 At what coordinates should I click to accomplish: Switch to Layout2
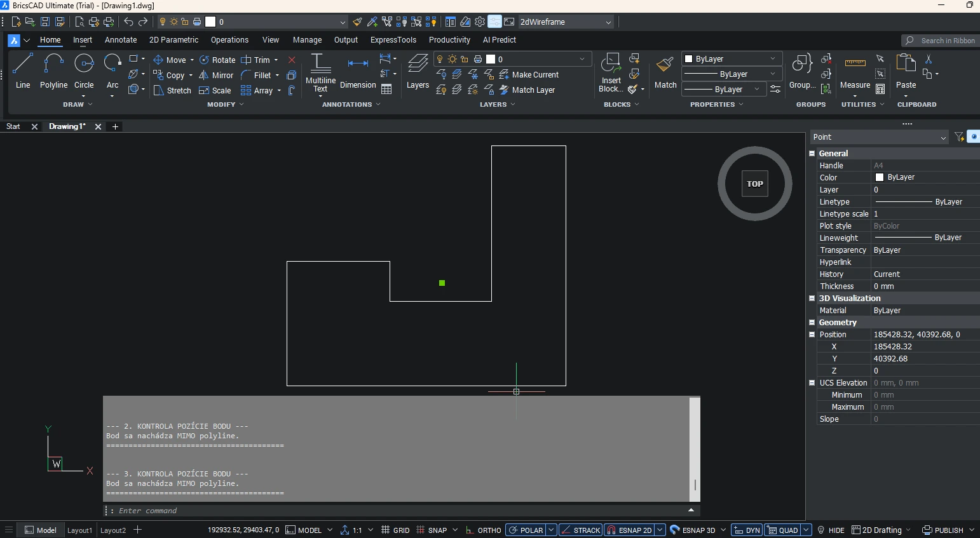click(x=112, y=530)
